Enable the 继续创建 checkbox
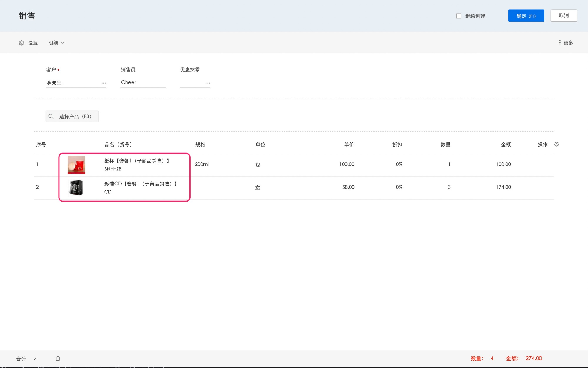 (x=459, y=16)
